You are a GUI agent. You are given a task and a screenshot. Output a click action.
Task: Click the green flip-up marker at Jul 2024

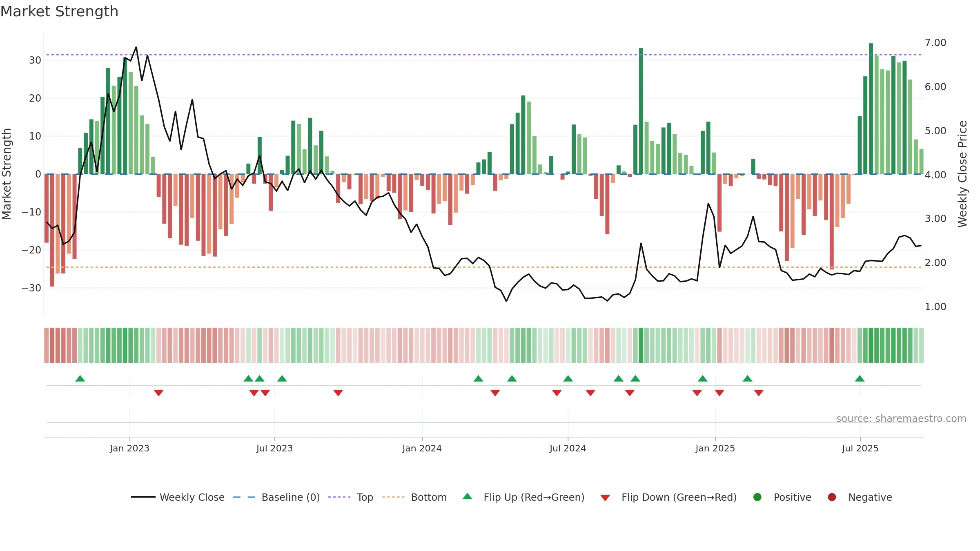[568, 378]
